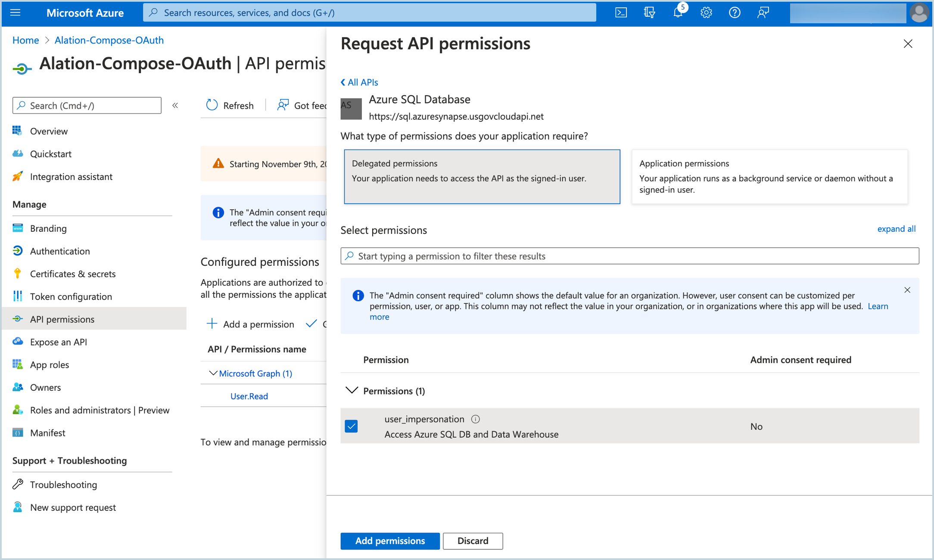The height and width of the screenshot is (560, 934).
Task: Click the Troubleshooting wrench icon
Action: (x=17, y=484)
